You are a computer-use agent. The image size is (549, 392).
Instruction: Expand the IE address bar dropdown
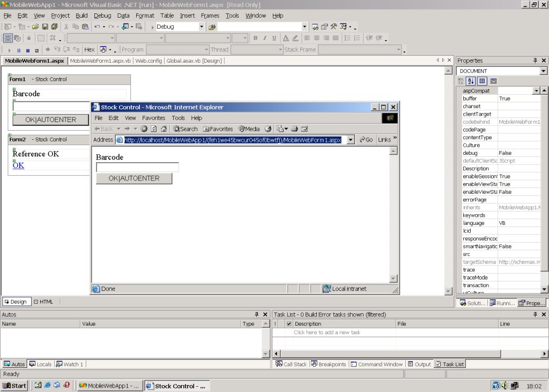coord(351,140)
